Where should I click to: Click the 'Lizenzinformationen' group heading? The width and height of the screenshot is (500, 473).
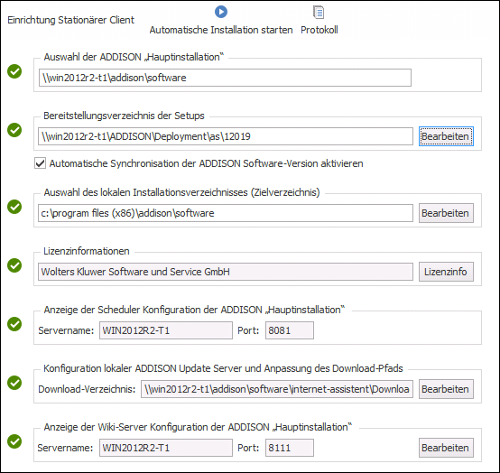tap(86, 251)
